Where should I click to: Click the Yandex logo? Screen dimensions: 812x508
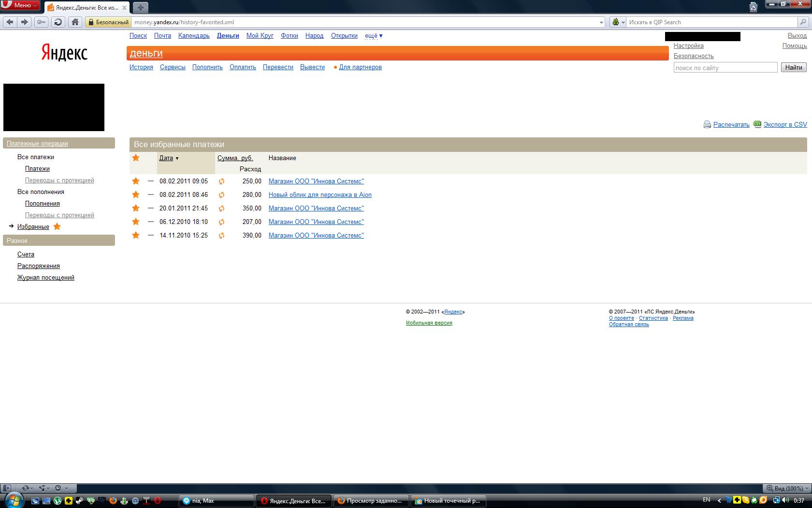click(x=64, y=52)
